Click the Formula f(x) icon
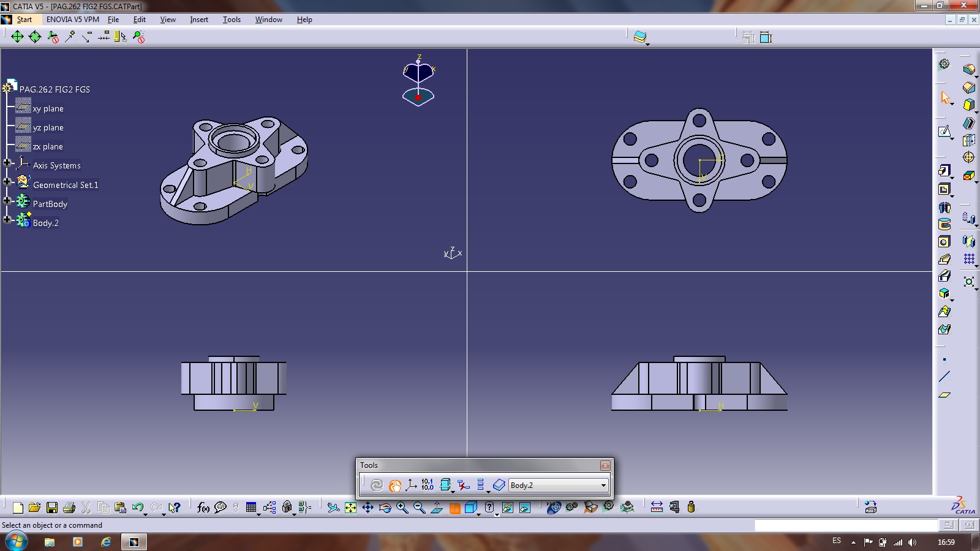The height and width of the screenshot is (551, 980). tap(203, 507)
